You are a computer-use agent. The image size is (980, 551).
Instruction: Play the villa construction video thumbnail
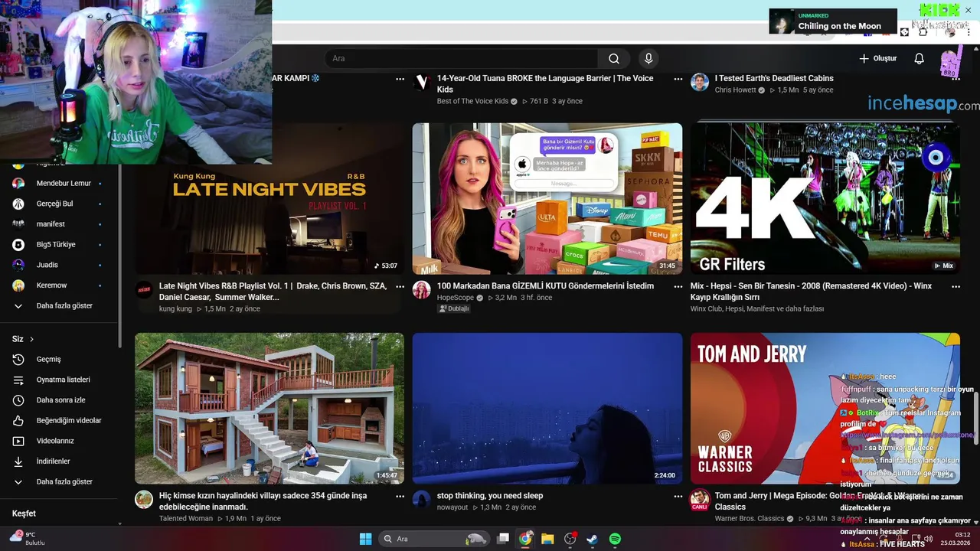pos(269,408)
